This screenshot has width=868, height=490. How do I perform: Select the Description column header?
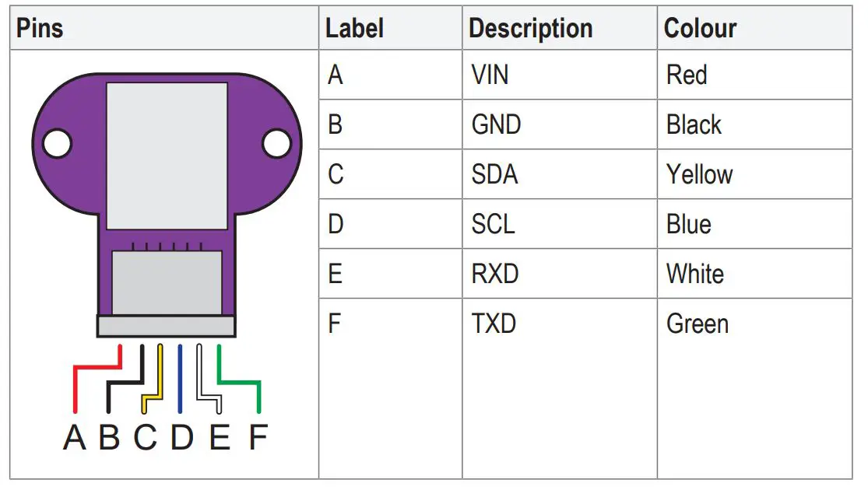(530, 29)
